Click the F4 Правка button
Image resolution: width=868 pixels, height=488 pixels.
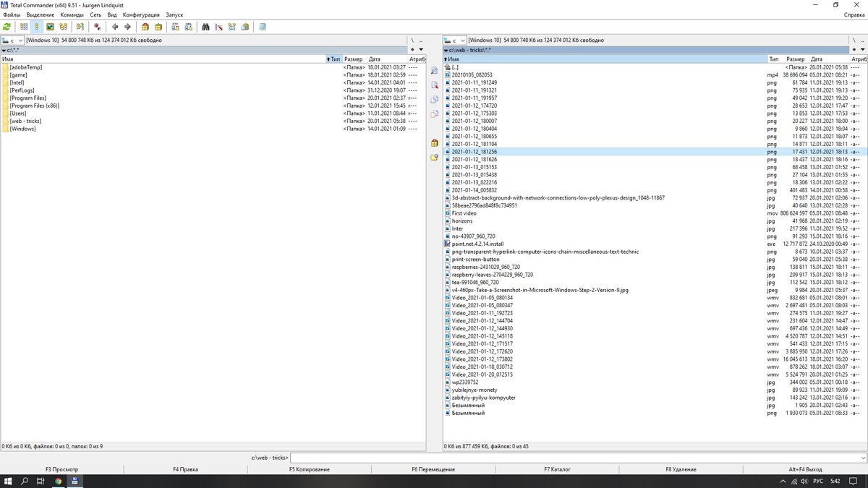click(185, 469)
